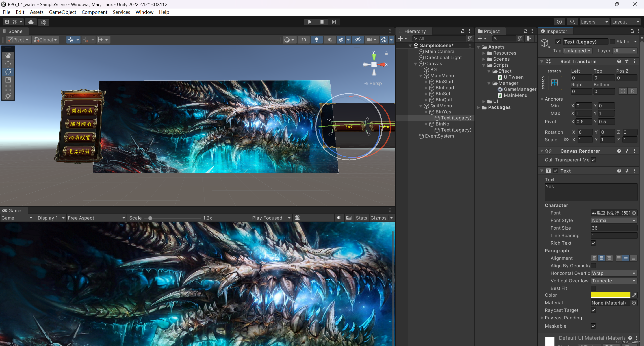Open Material object picker circle
644x346 pixels.
634,303
